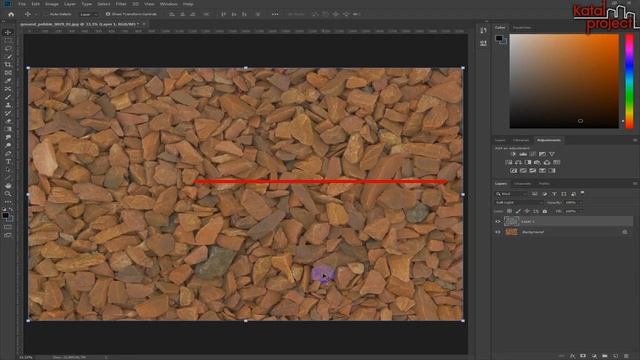
Task: Add a Levels adjustment
Action: pos(523,154)
